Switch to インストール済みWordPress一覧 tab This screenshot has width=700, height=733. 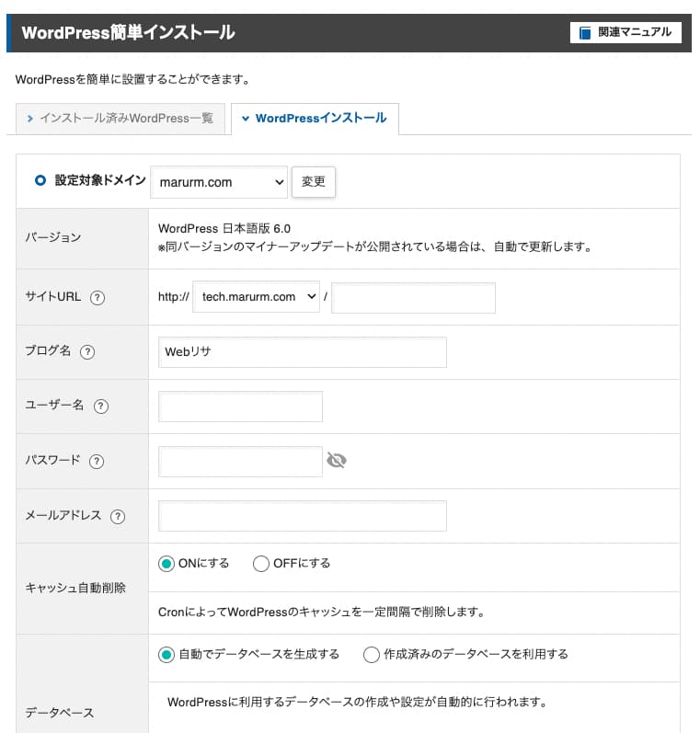[x=120, y=119]
